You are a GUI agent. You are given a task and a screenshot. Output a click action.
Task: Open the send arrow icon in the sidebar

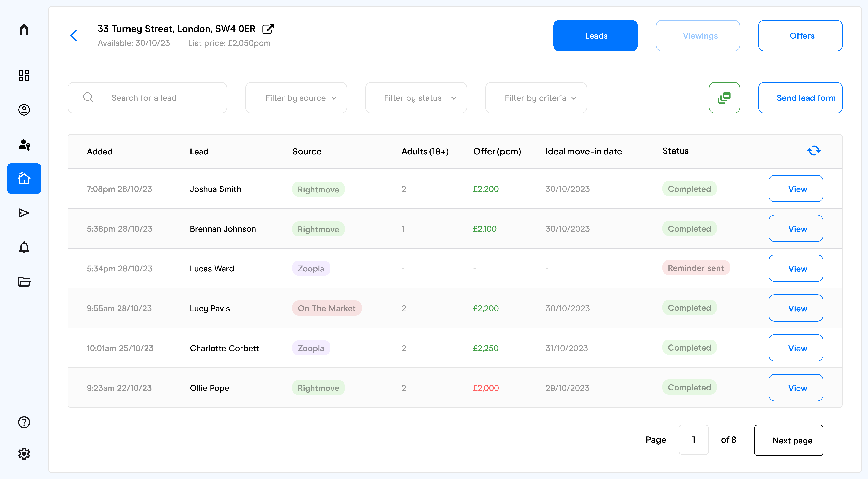tap(24, 213)
